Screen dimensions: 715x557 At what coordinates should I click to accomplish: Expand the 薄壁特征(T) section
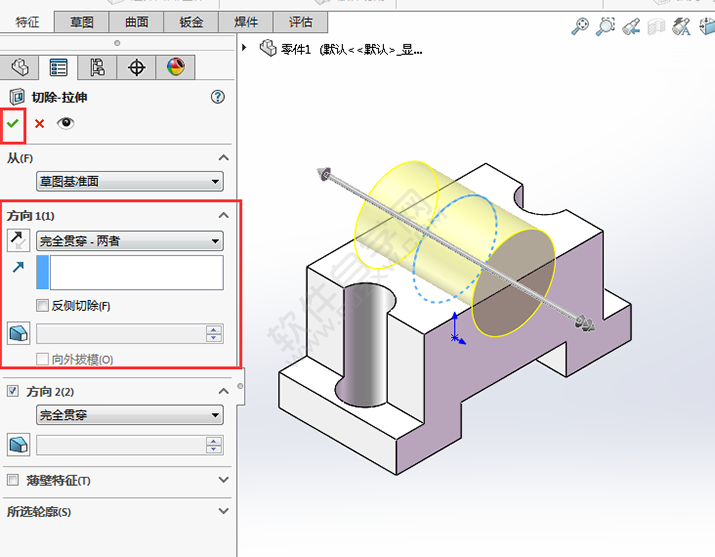tap(223, 480)
